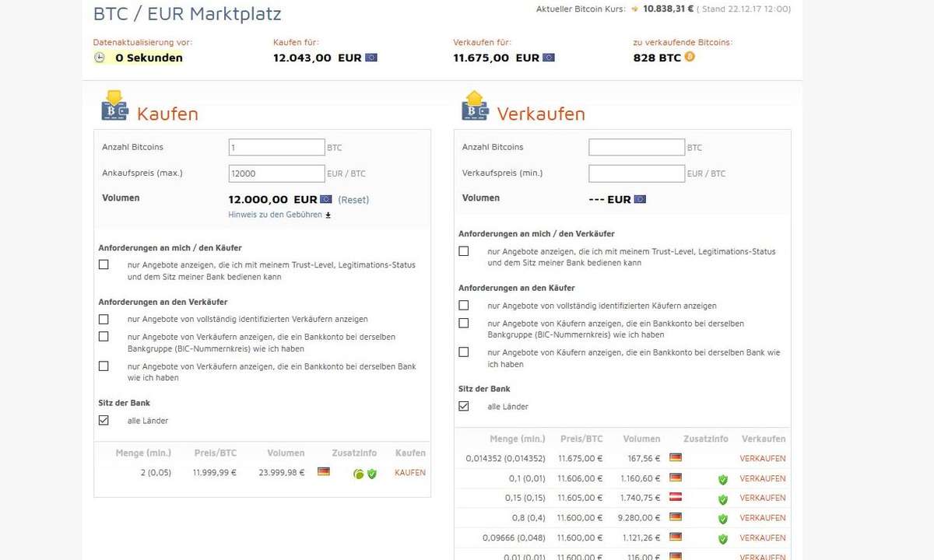Click the Austrian flag in the 1.740,75 € row
Screen dimensions: 934x560
point(676,497)
